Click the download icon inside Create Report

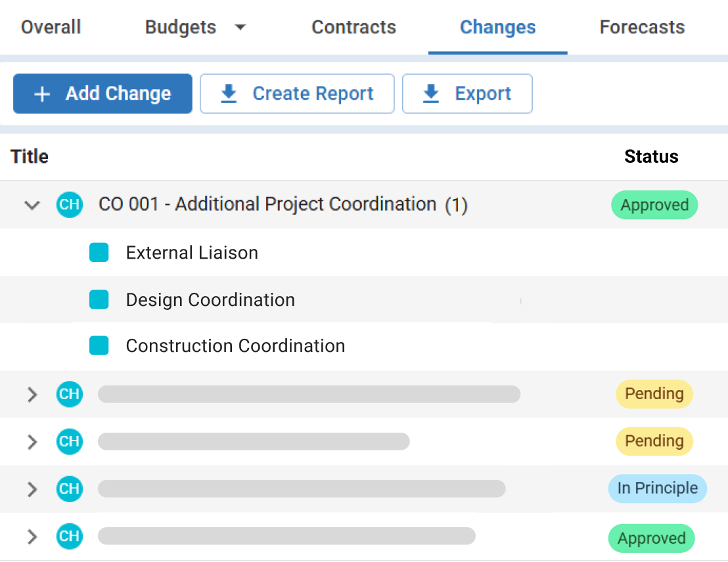coord(228,93)
